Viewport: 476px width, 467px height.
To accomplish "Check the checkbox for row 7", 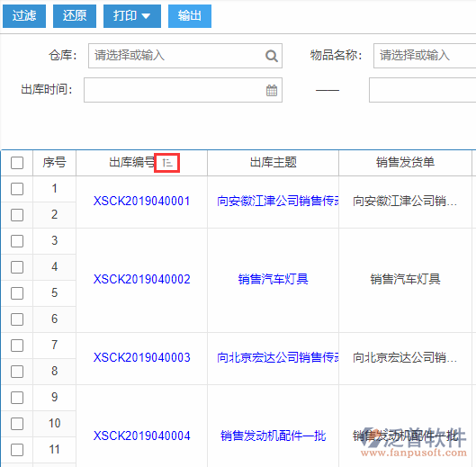I will pos(17,346).
